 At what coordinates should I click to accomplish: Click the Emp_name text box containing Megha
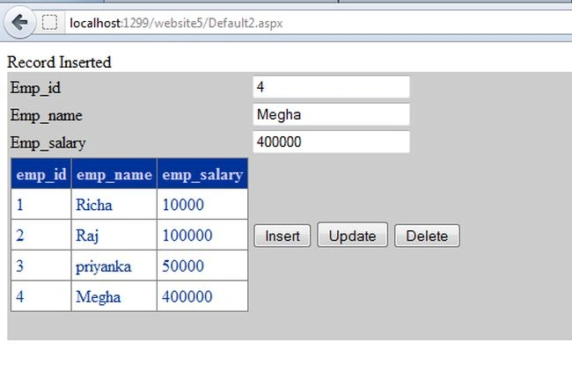coord(331,114)
